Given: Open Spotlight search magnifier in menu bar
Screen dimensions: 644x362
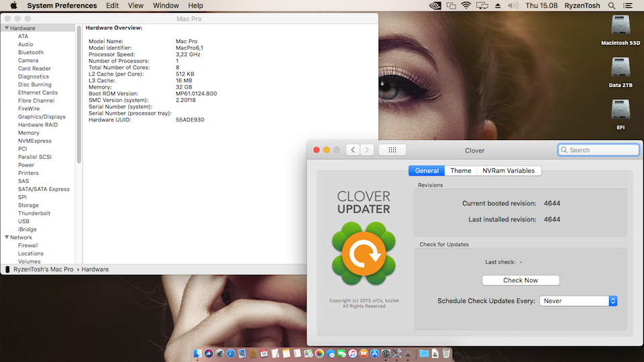Looking at the screenshot, I should point(612,6).
